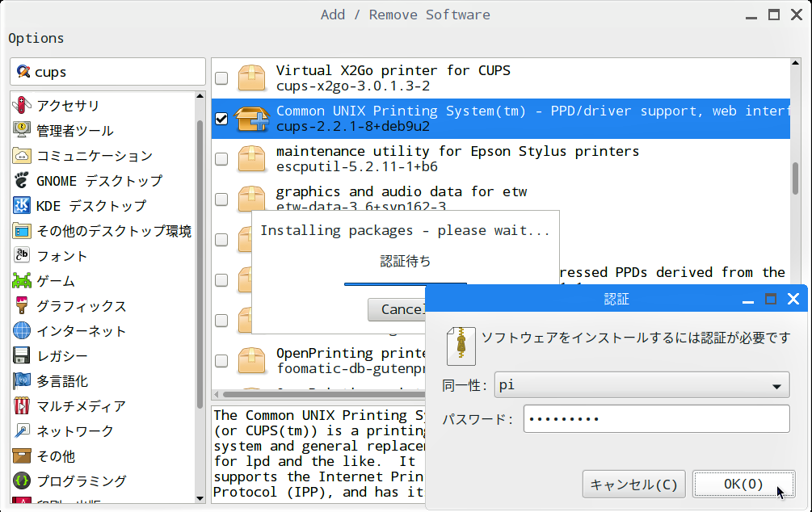Select the OpenPrinting printer row
Viewport: 812px width, 512px height.
318,360
